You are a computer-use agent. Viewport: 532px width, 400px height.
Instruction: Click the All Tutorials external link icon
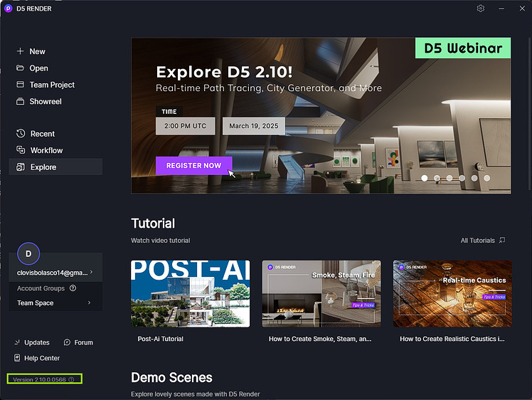click(502, 241)
